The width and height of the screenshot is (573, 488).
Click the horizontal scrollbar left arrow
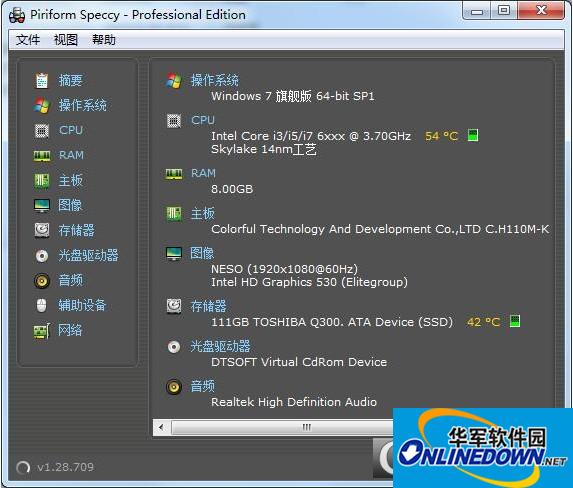point(161,427)
